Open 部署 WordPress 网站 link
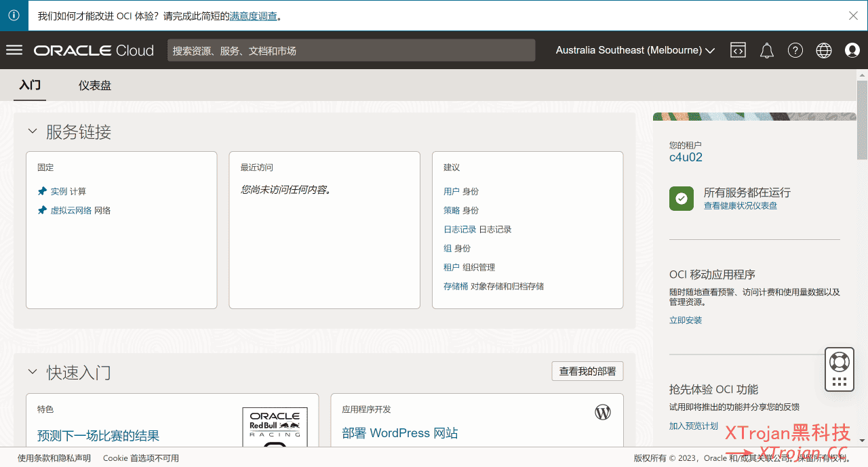 pyautogui.click(x=400, y=433)
